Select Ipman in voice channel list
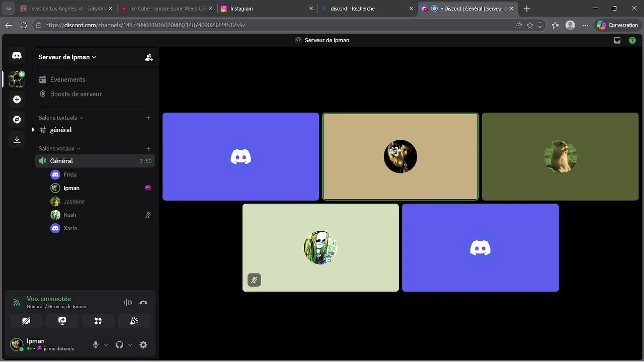Image resolution: width=644 pixels, height=362 pixels. [x=101, y=188]
